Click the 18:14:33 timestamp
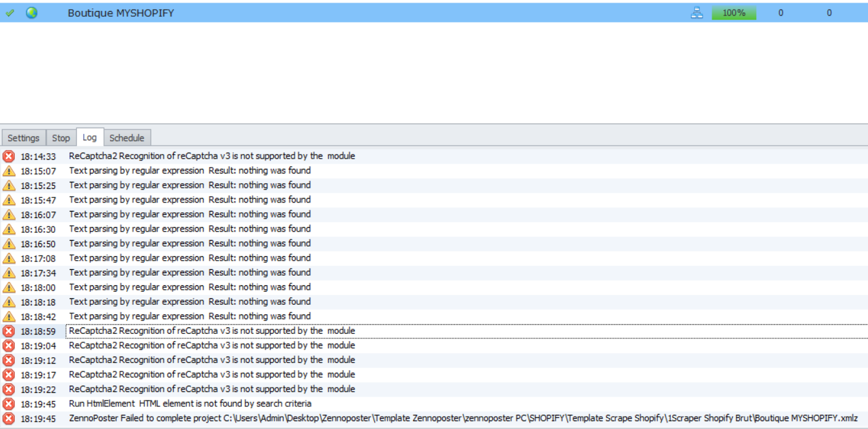The image size is (868, 429). (x=38, y=157)
